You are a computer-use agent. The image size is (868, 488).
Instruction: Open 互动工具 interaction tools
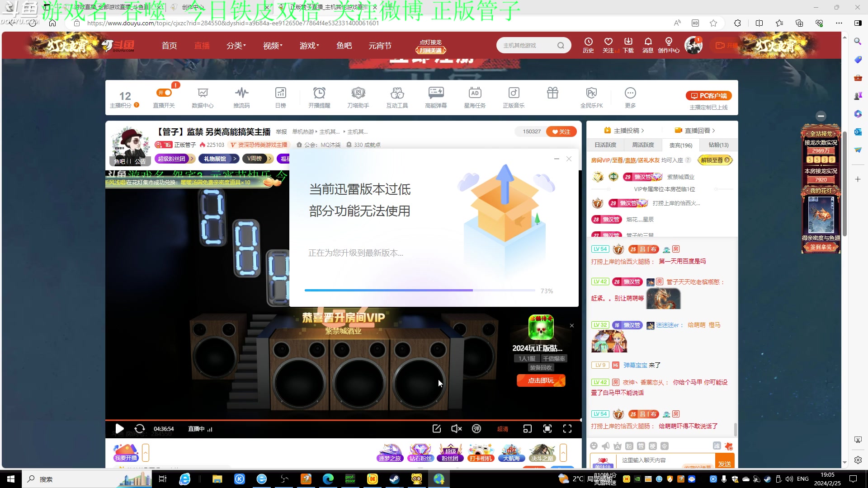pyautogui.click(x=397, y=98)
